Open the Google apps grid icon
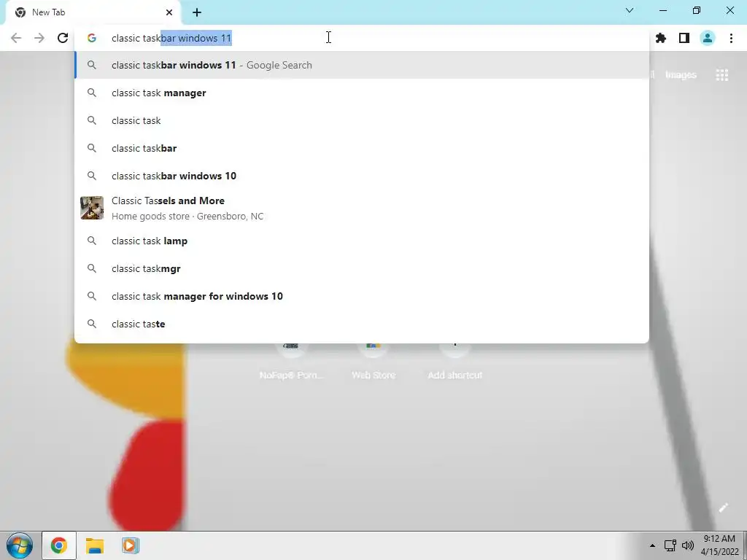The width and height of the screenshot is (747, 560). tap(721, 75)
